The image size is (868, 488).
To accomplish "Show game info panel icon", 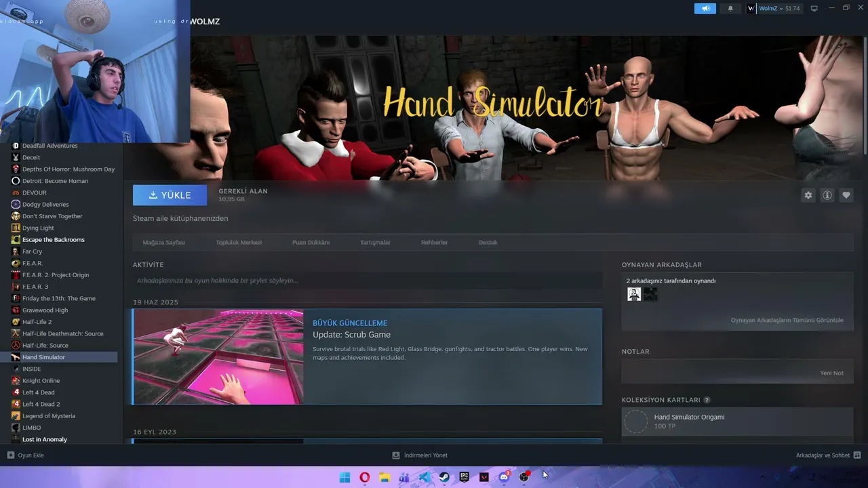I will pos(827,195).
